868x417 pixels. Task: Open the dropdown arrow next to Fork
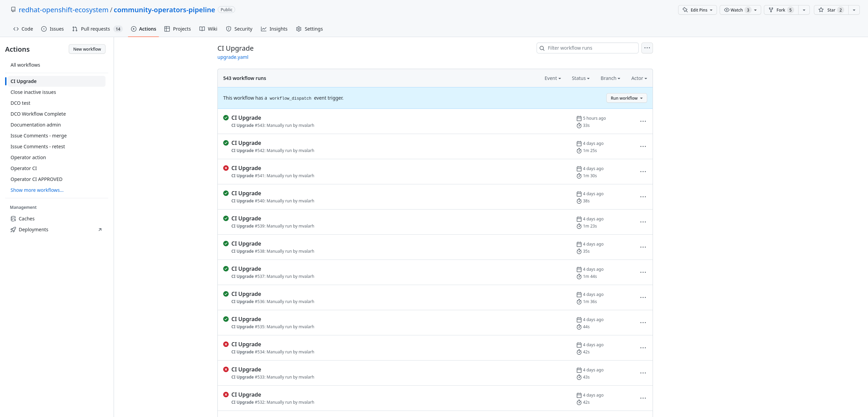[804, 10]
